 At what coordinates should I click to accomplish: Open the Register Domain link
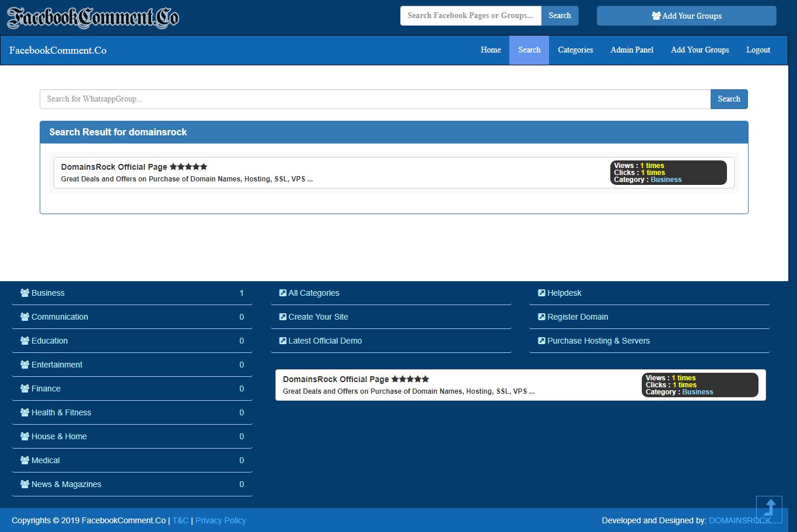pyautogui.click(x=578, y=317)
